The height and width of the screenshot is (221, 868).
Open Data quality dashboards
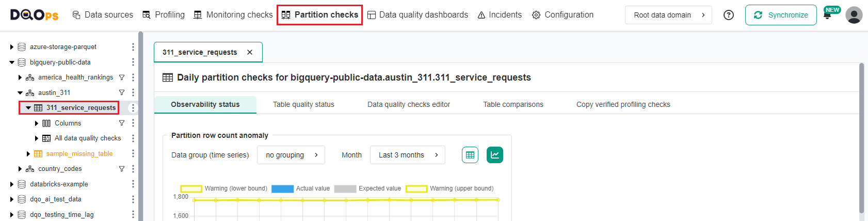click(417, 15)
